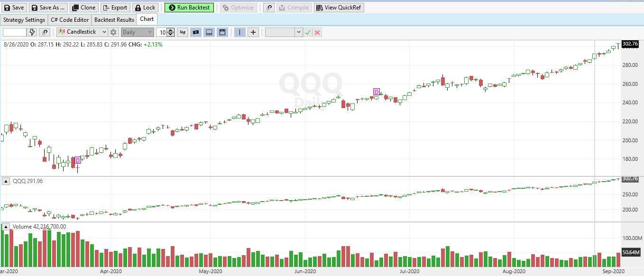
Task: Click the link icon in chart toolbar
Action: [45, 32]
